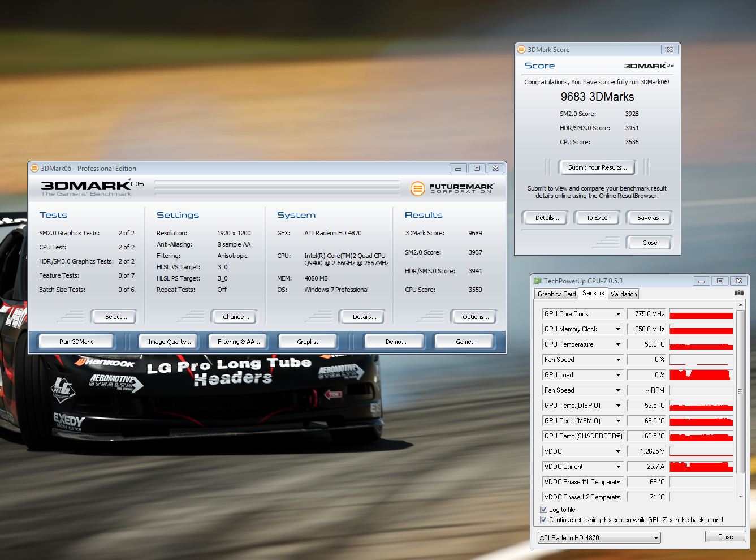Toggle continue refreshing in background checkbox

point(544,520)
